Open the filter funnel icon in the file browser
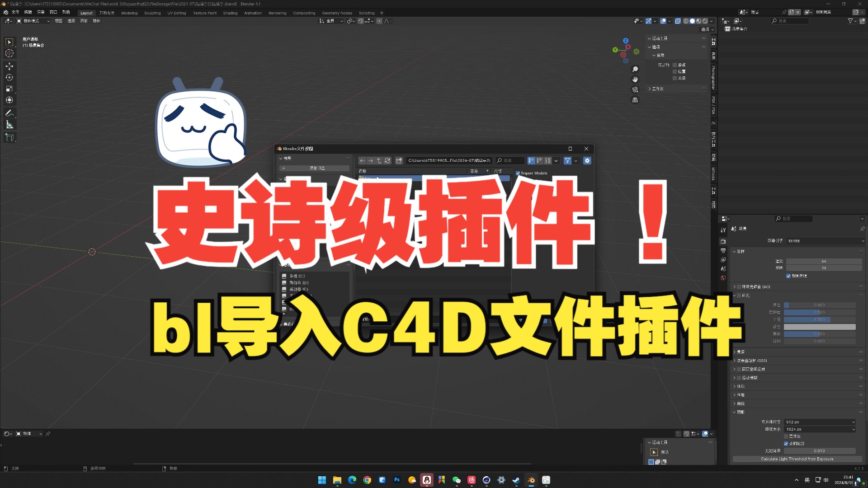This screenshot has width=868, height=488. coord(567,160)
